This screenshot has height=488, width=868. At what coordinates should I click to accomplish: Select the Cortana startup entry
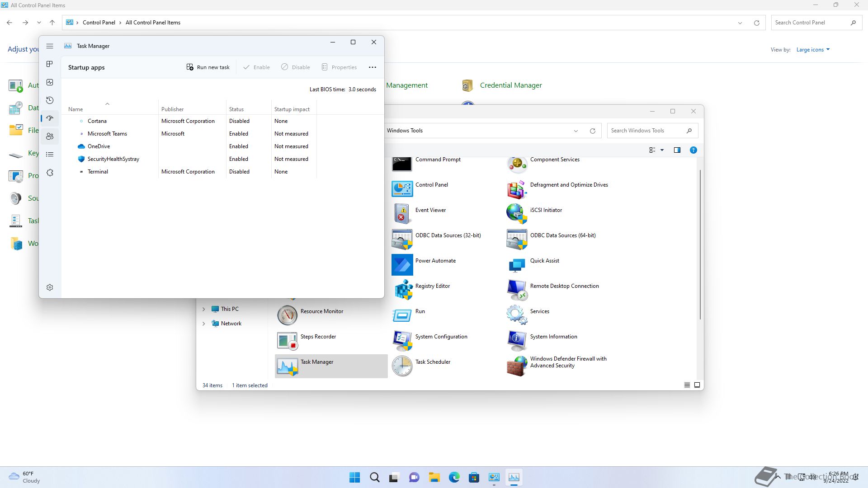pyautogui.click(x=189, y=121)
